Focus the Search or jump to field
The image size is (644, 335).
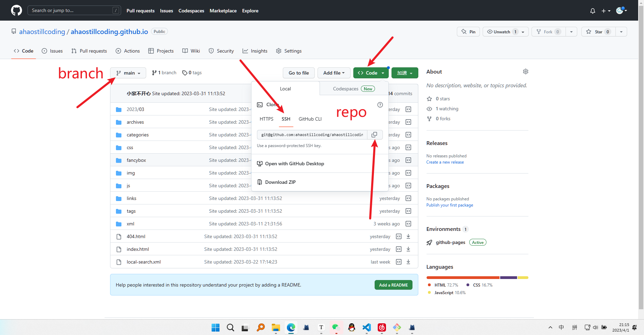[74, 10]
